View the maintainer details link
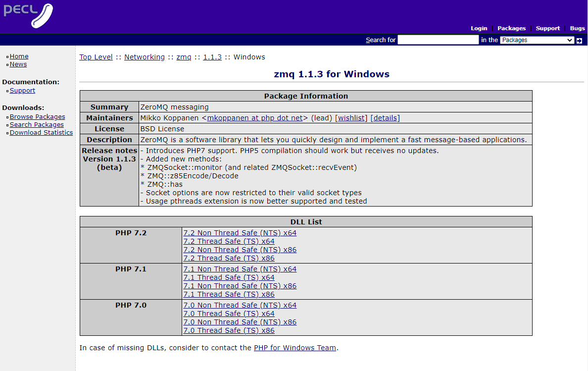Viewport: 588px width, 371px height. (x=385, y=118)
